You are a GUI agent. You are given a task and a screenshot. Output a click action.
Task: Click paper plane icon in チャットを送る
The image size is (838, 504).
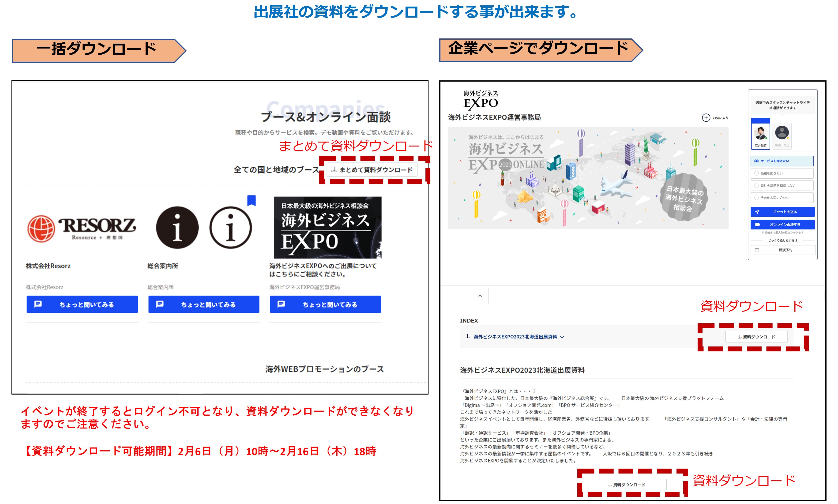(757, 212)
